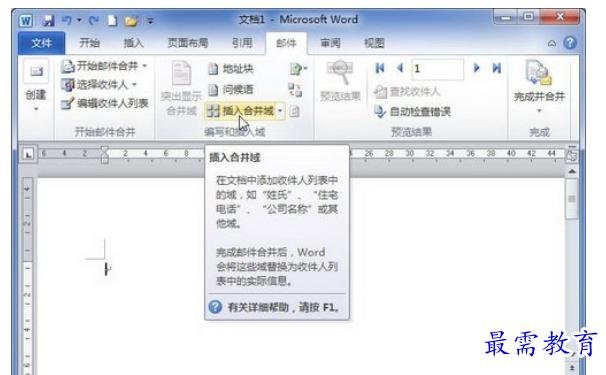Open the 页面布局 tab
606x375 pixels.
[188, 43]
